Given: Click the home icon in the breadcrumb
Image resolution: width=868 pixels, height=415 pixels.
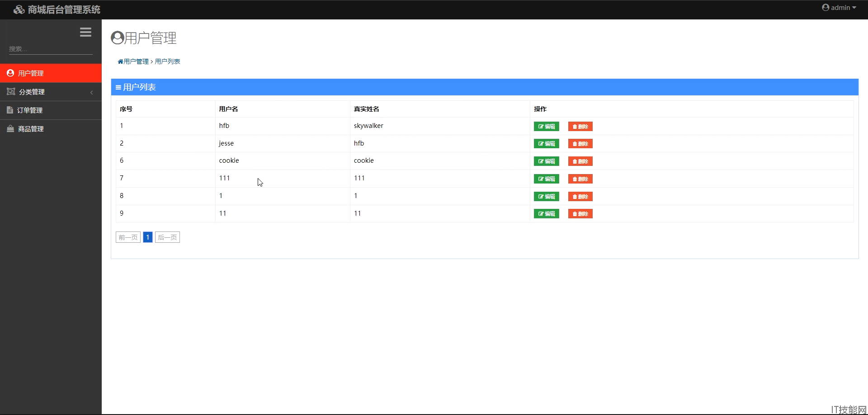Looking at the screenshot, I should (x=120, y=61).
